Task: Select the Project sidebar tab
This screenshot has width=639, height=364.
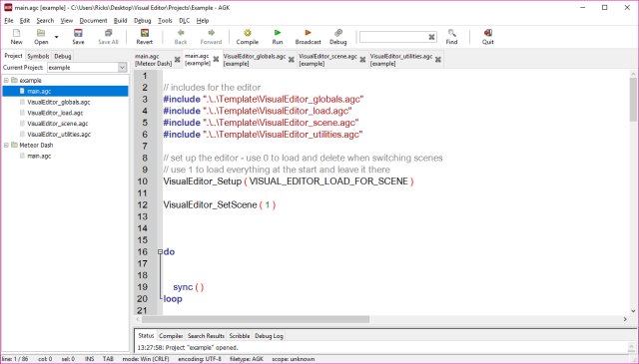Action: pos(13,56)
